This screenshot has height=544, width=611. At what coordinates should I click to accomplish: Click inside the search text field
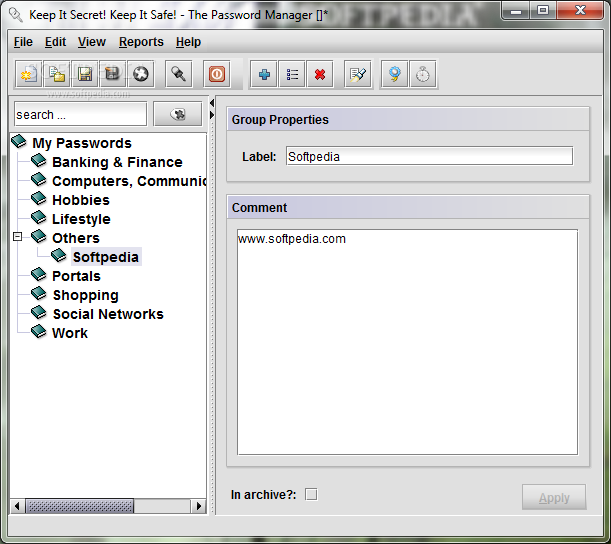pyautogui.click(x=80, y=114)
